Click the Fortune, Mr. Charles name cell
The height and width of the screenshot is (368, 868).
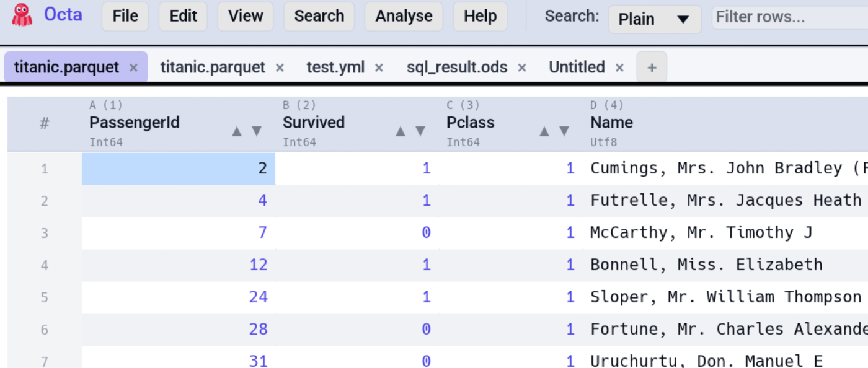725,330
